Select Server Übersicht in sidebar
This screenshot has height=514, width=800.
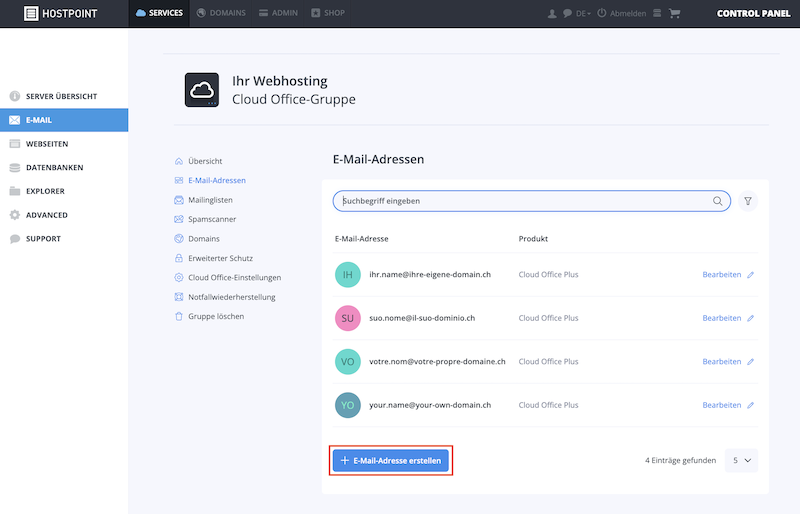[x=64, y=96]
